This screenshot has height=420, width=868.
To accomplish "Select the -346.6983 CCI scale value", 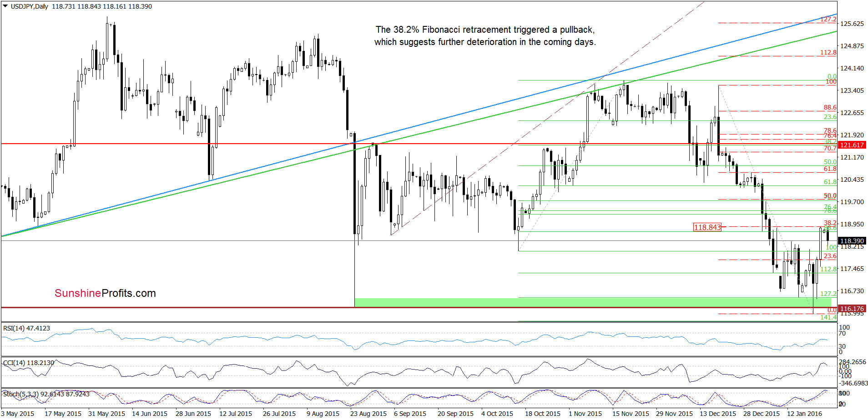I will pyautogui.click(x=853, y=383).
